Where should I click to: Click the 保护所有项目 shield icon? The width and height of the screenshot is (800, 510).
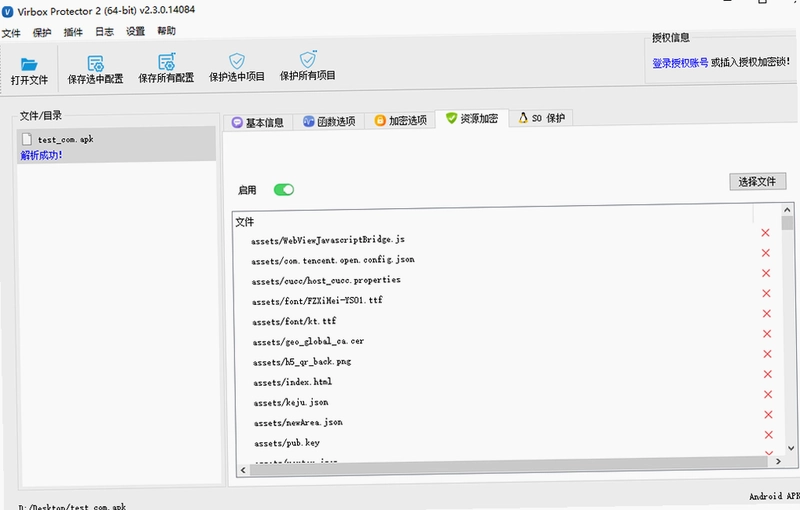308,59
